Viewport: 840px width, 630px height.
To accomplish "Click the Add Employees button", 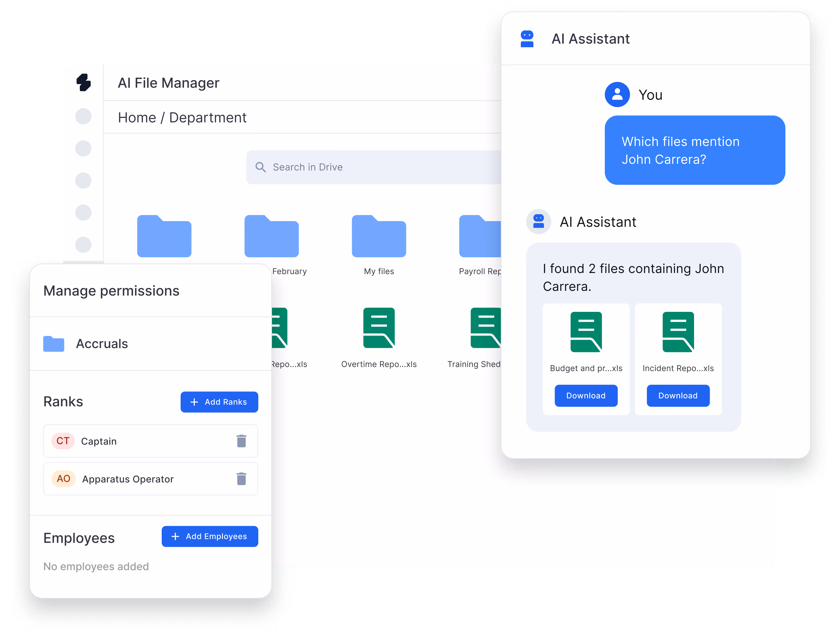I will point(210,536).
